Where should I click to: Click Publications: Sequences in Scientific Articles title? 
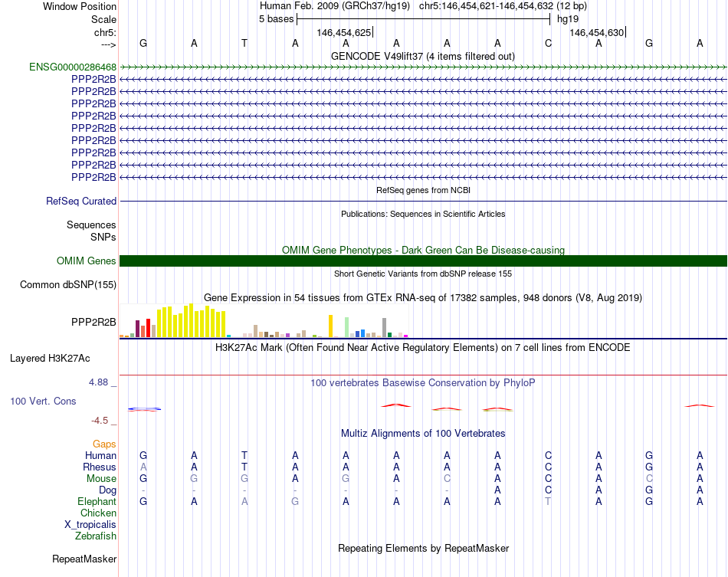click(423, 214)
